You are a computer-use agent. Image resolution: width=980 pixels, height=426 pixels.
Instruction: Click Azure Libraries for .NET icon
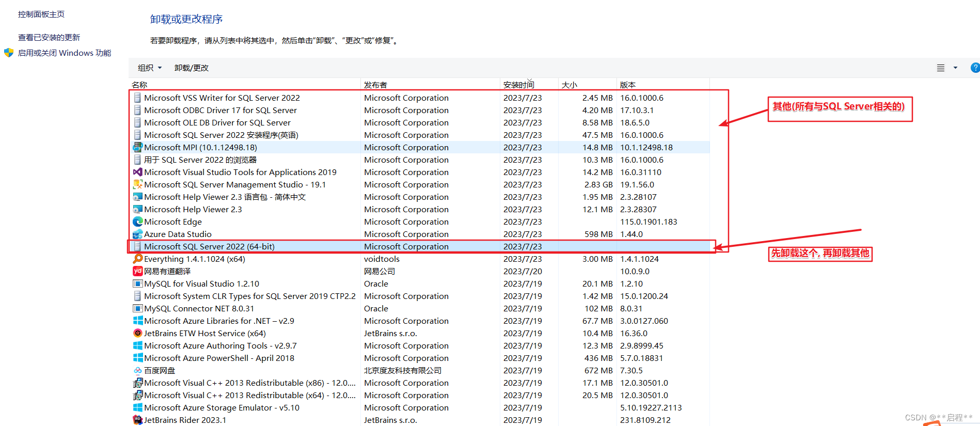(137, 321)
